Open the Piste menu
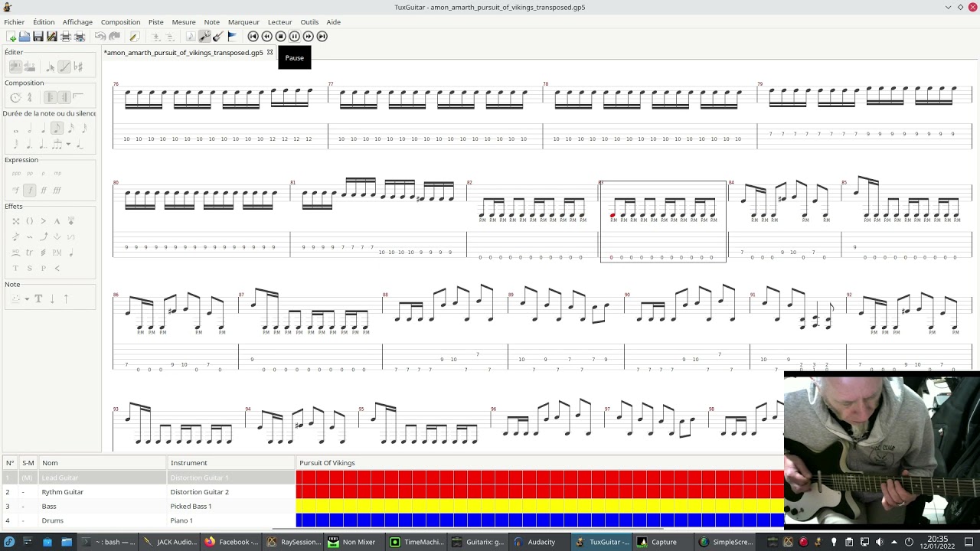This screenshot has height=551, width=980. pyautogui.click(x=156, y=22)
